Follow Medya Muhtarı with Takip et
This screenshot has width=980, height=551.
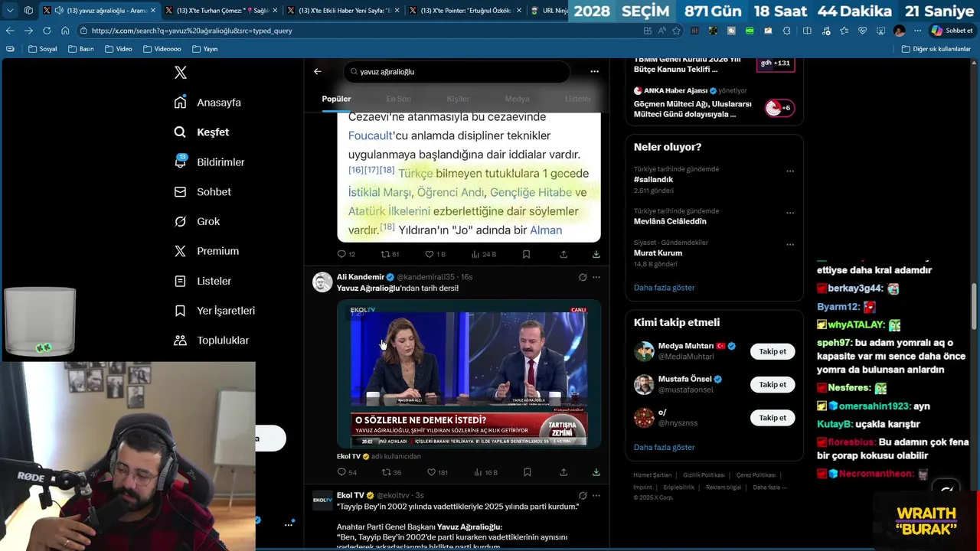pos(772,351)
